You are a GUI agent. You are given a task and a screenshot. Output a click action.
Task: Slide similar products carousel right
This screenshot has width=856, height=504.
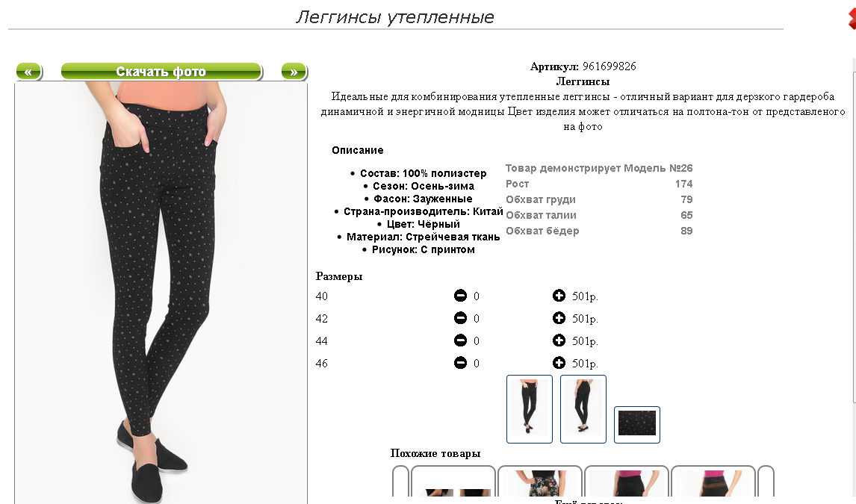pos(766,481)
